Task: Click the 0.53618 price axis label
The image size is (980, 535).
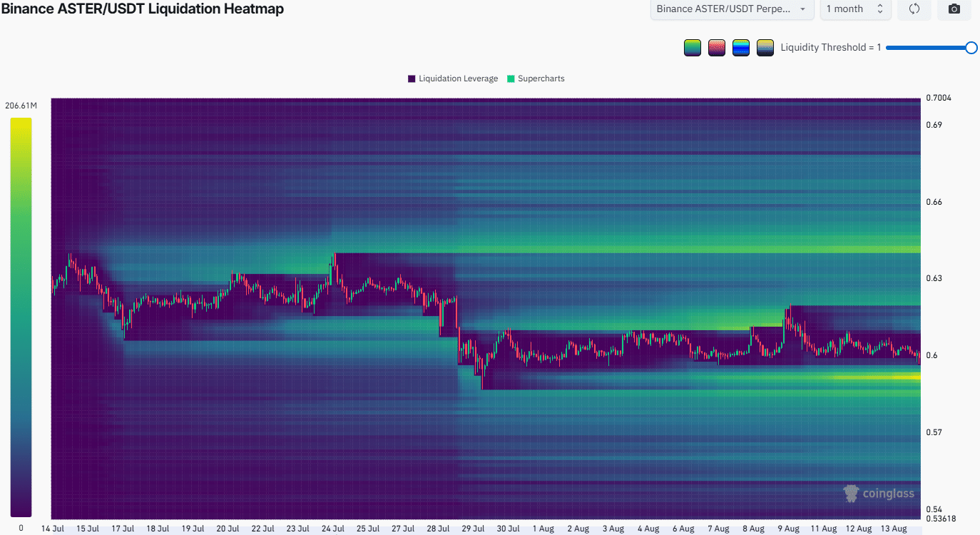Action: (941, 519)
